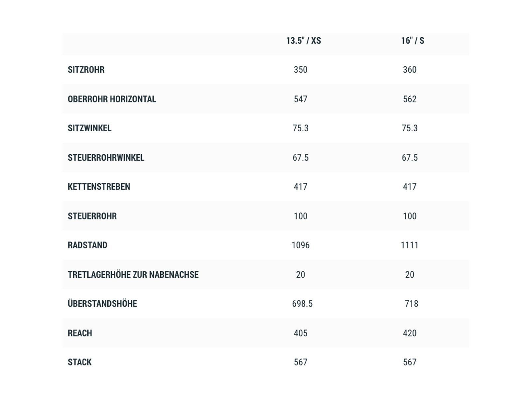Select the SITZROHR row label
This screenshot has height=399, width=532.
pos(86,70)
